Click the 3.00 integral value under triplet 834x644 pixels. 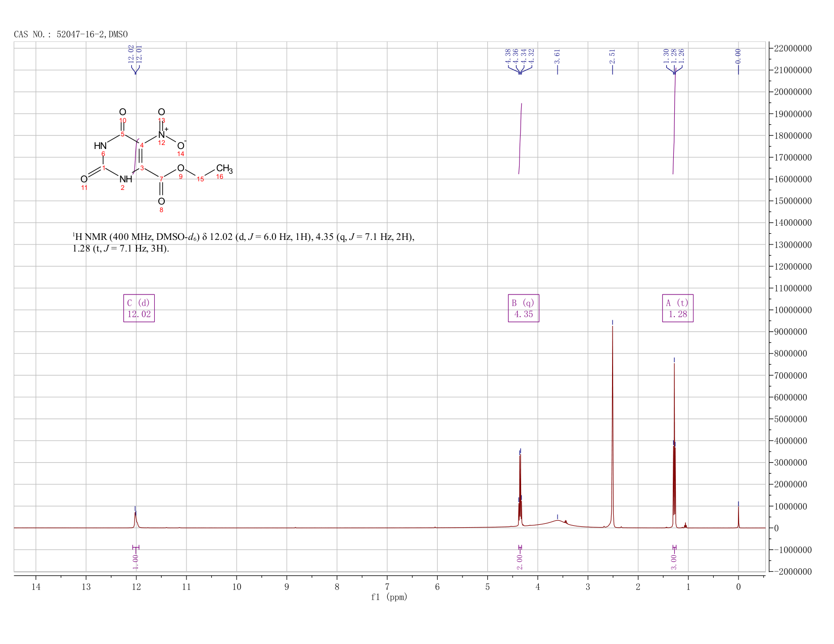pyautogui.click(x=674, y=562)
